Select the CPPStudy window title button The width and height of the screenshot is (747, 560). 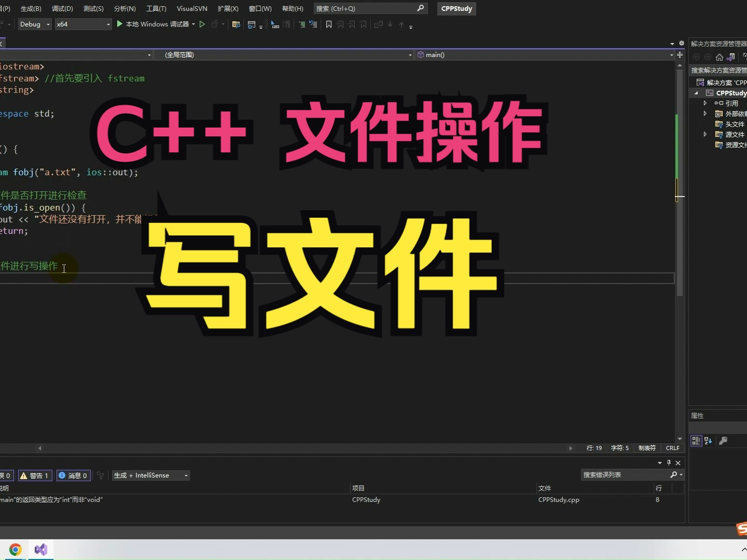pos(456,8)
